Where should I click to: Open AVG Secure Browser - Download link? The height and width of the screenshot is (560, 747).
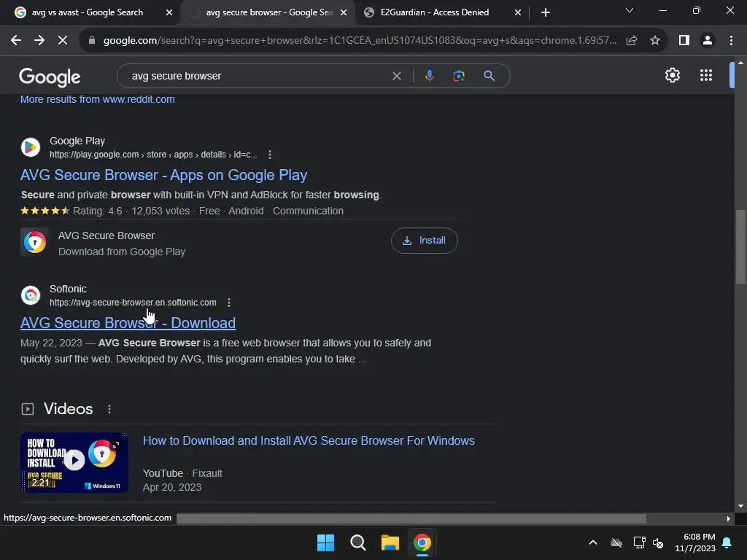pyautogui.click(x=128, y=323)
